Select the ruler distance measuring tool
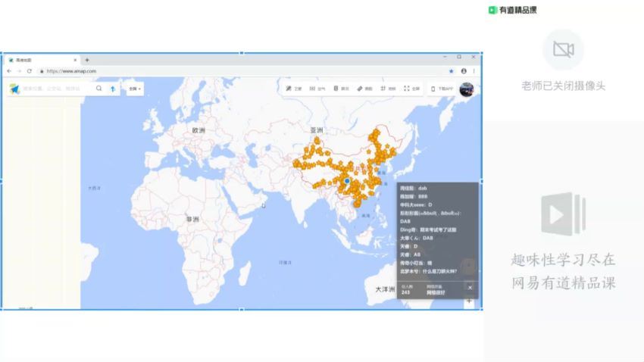Screen dimensions: 644x362 coord(364,89)
